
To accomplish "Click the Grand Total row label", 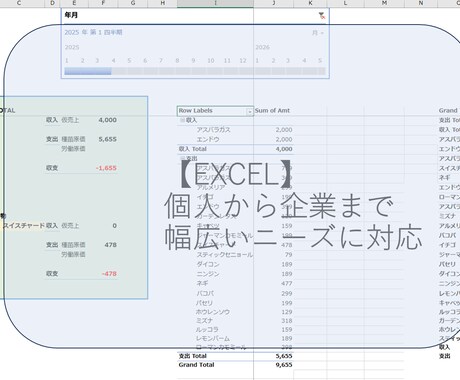I will coord(196,365).
